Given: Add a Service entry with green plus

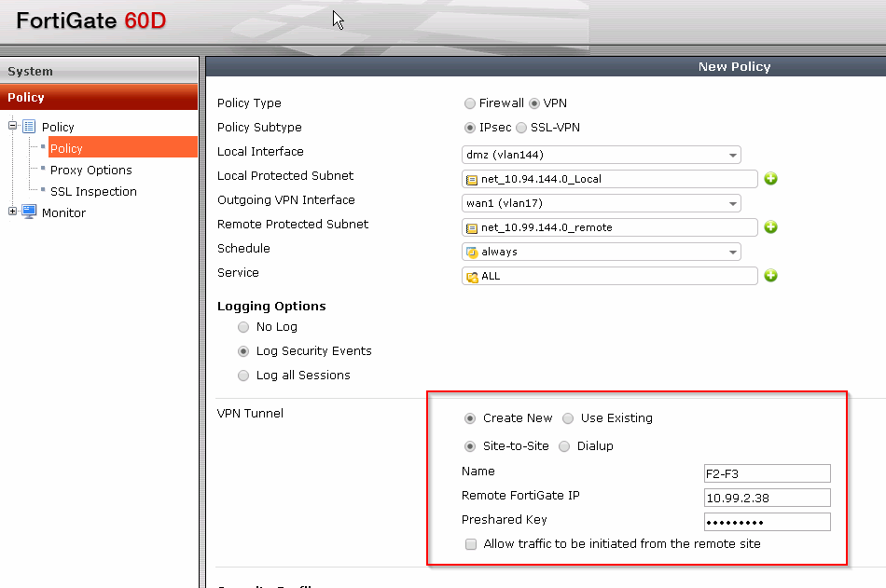Looking at the screenshot, I should tap(770, 276).
